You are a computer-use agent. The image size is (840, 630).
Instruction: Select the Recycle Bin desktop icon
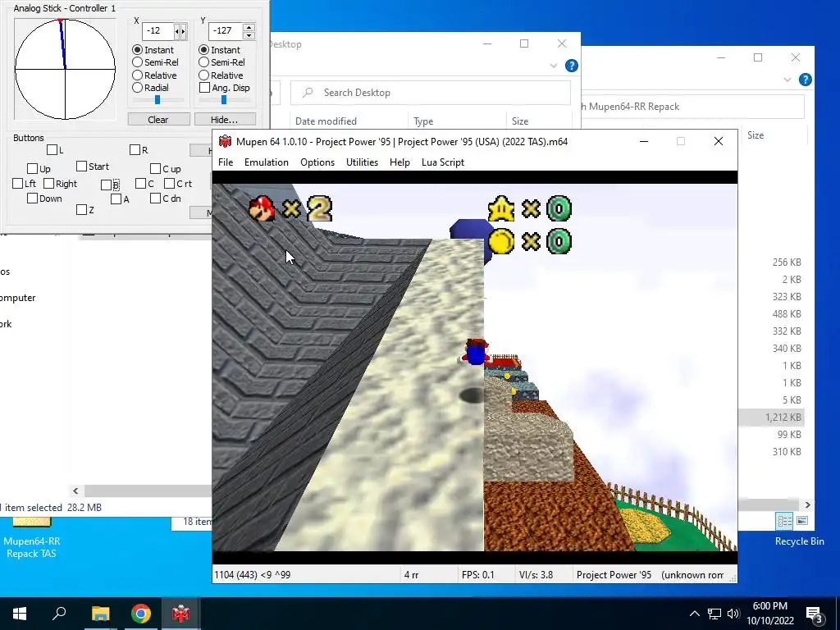(799, 541)
